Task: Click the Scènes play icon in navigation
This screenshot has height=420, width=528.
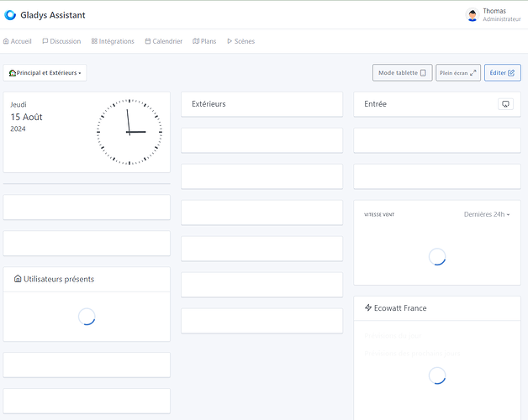Action: (230, 41)
